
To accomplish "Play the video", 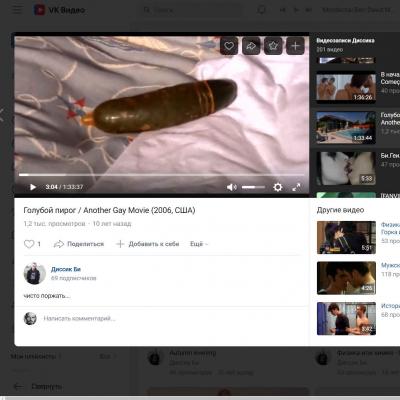I will click(x=33, y=187).
